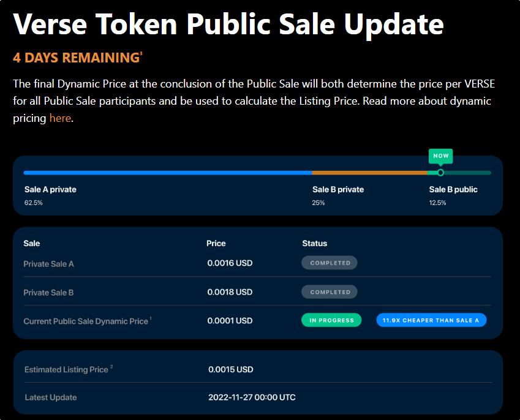Open the 'here' dynamic pricing link
The image size is (520, 420).
60,118
